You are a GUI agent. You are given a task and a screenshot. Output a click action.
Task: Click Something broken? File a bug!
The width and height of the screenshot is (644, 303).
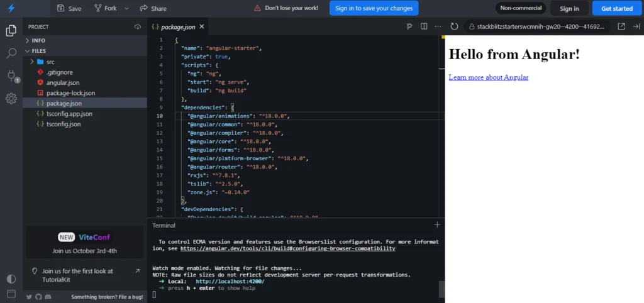pyautogui.click(x=107, y=297)
